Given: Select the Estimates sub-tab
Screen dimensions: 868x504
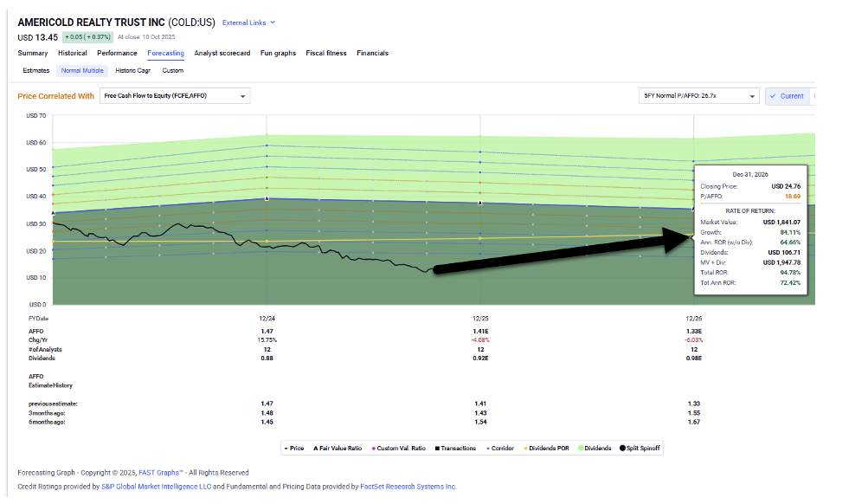Looking at the screenshot, I should (x=35, y=70).
